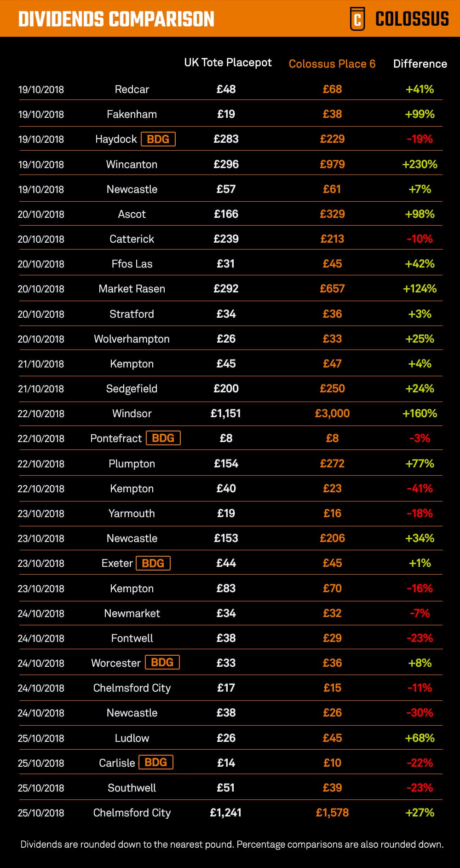Select the UK Tote Placepot column header

228,63
